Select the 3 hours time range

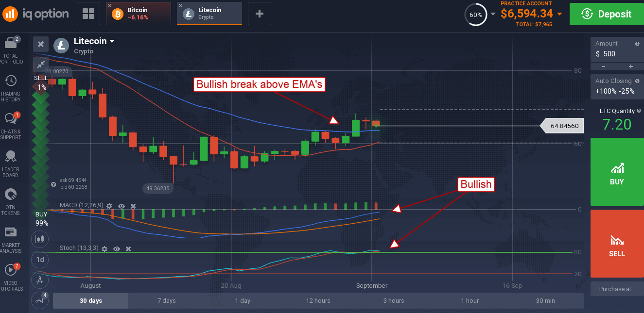(x=394, y=300)
